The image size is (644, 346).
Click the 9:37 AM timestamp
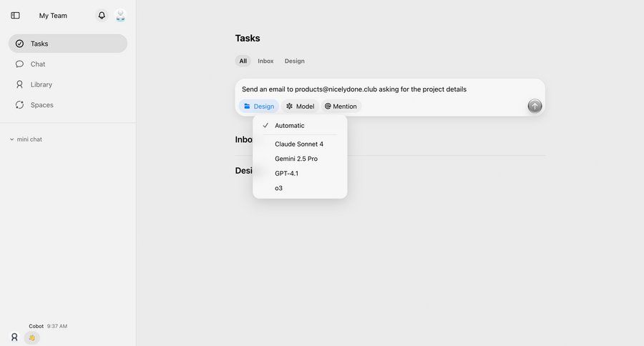(57, 326)
